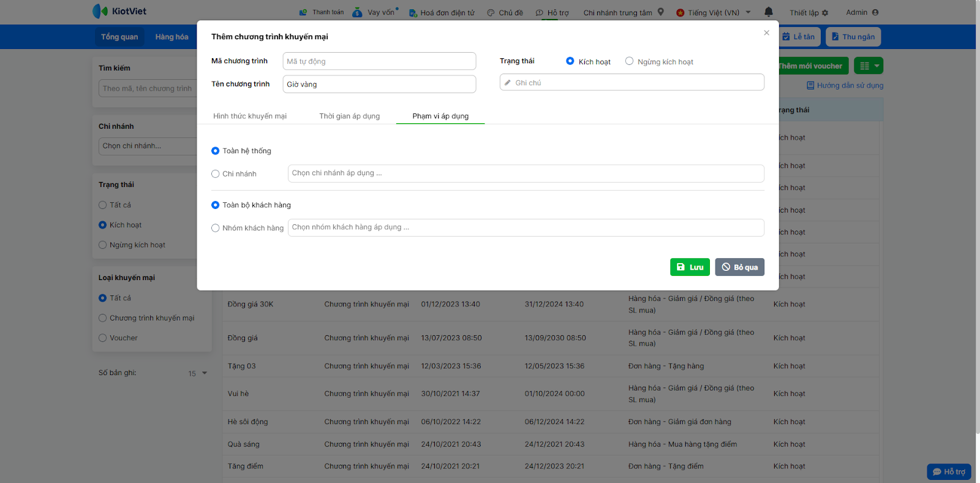Switch to Hình thức khuyến mại tab
This screenshot has width=980, height=483.
(250, 116)
